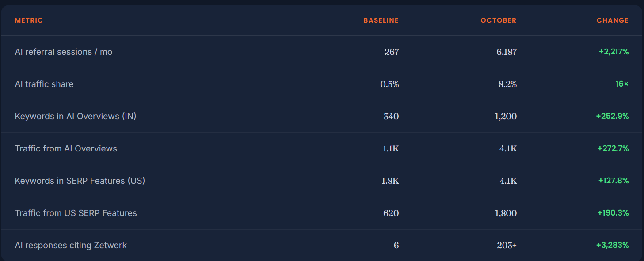The width and height of the screenshot is (644, 261).
Task: Click the 1,200 October value
Action: point(506,117)
